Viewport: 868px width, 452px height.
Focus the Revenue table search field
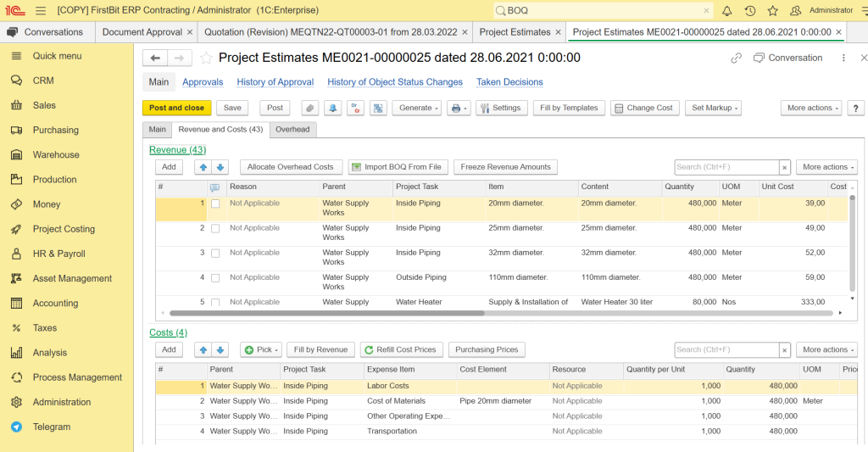(726, 167)
